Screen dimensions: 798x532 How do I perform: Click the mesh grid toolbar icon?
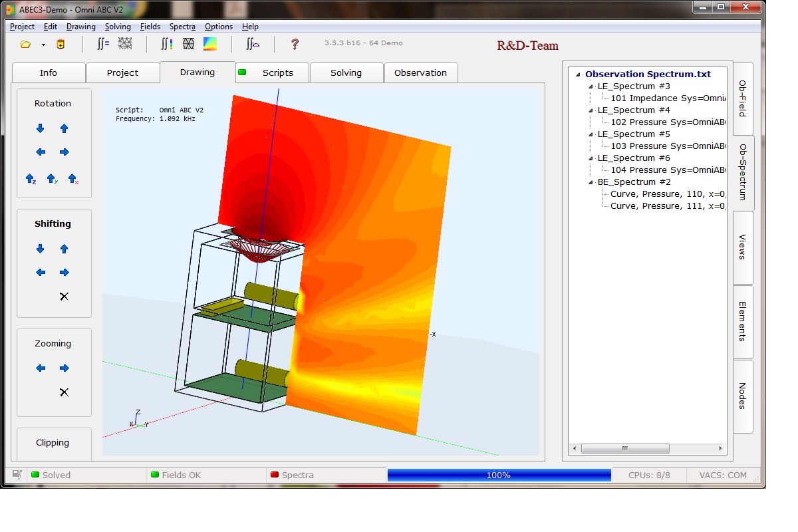coord(124,44)
